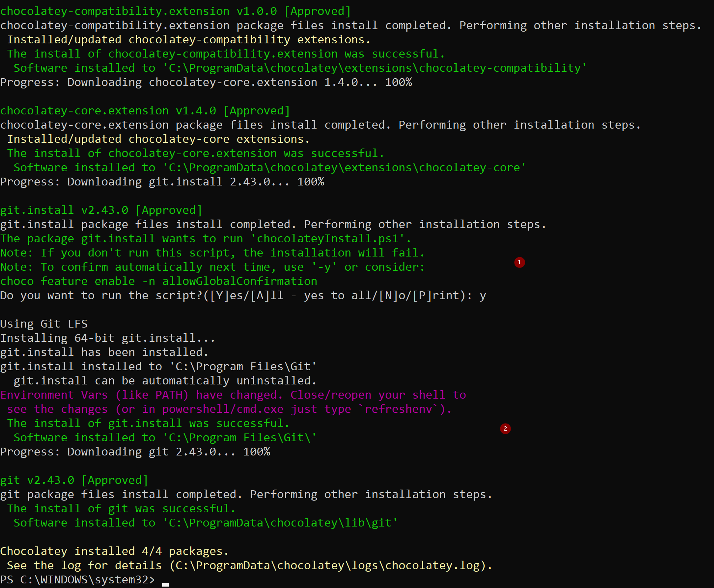714x588 pixels.
Task: Click 'The install of chocolatey-core.extension was successful.'
Action: coord(196,153)
